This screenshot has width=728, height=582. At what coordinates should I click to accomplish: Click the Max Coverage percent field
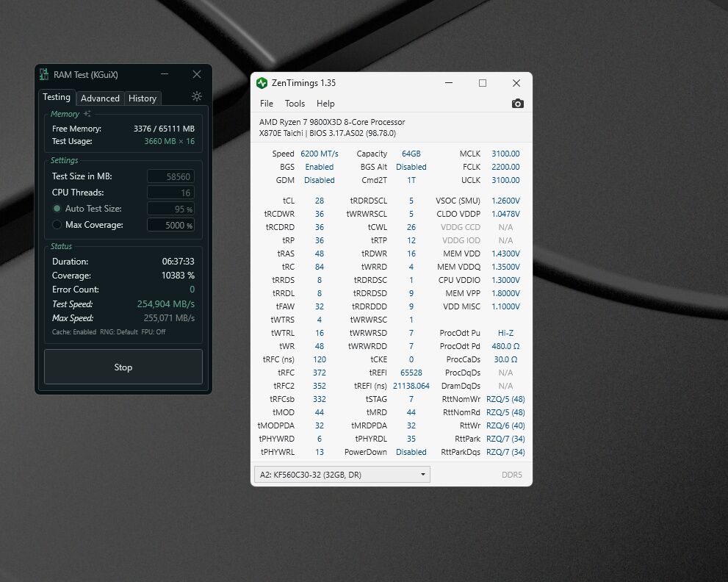click(171, 226)
